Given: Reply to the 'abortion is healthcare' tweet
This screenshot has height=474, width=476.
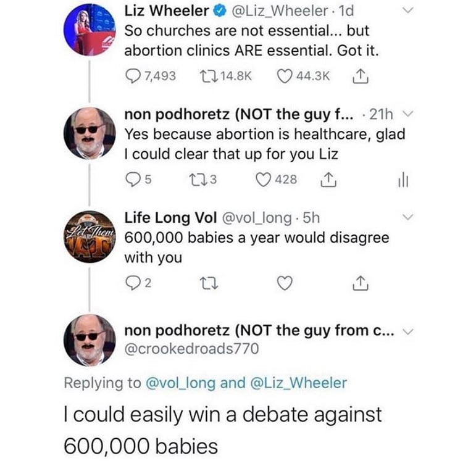Looking at the screenshot, I should pos(133,180).
